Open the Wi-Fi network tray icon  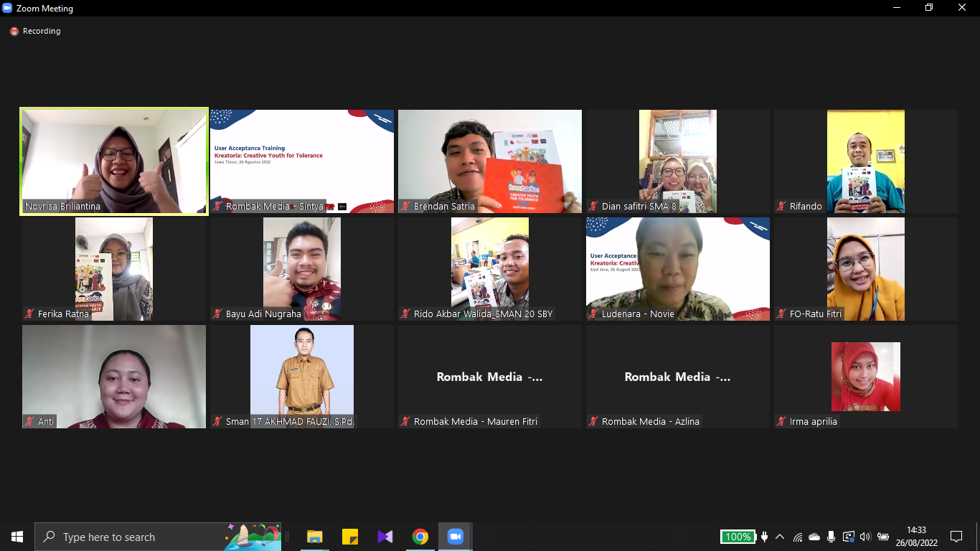[798, 537]
